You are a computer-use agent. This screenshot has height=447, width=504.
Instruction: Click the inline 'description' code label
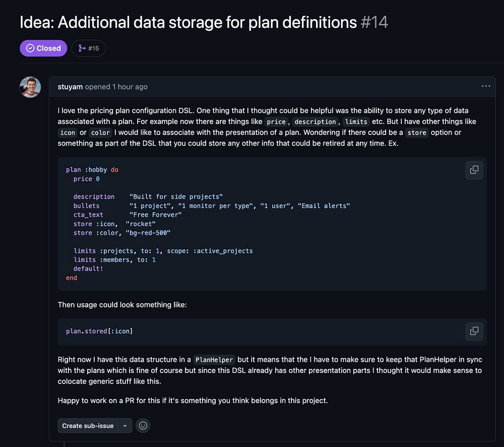pyautogui.click(x=315, y=121)
